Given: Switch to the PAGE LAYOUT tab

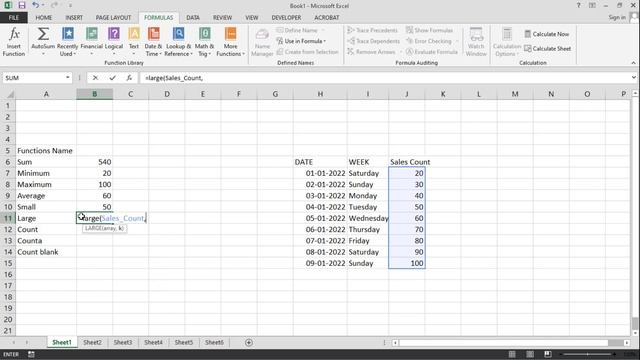Looking at the screenshot, I should pyautogui.click(x=113, y=18).
